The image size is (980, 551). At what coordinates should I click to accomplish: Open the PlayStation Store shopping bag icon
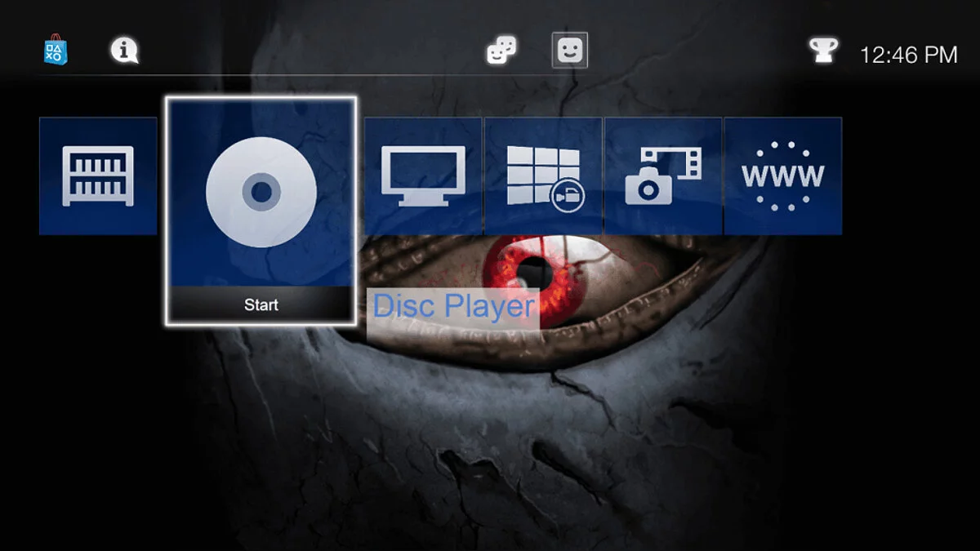(x=56, y=50)
